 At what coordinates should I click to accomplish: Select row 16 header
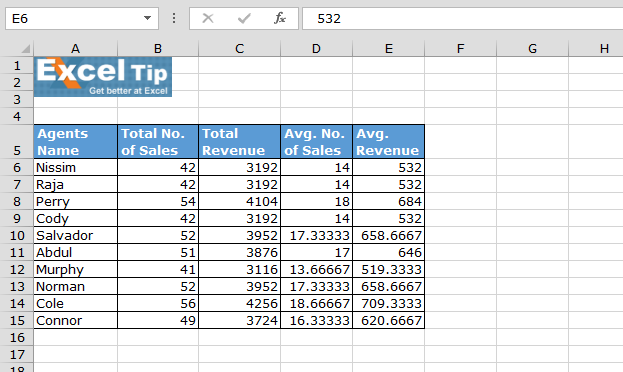[x=17, y=337]
